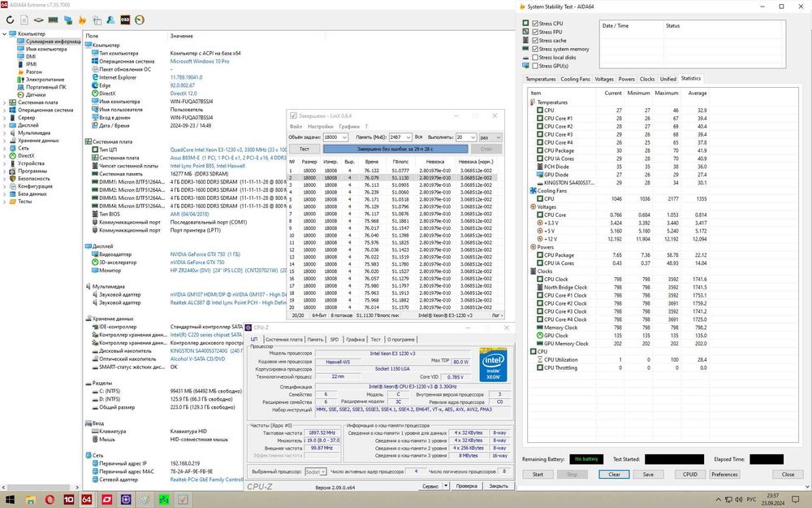The image size is (812, 508).
Task: Open the OSD panel toolbar icon
Action: (125, 20)
